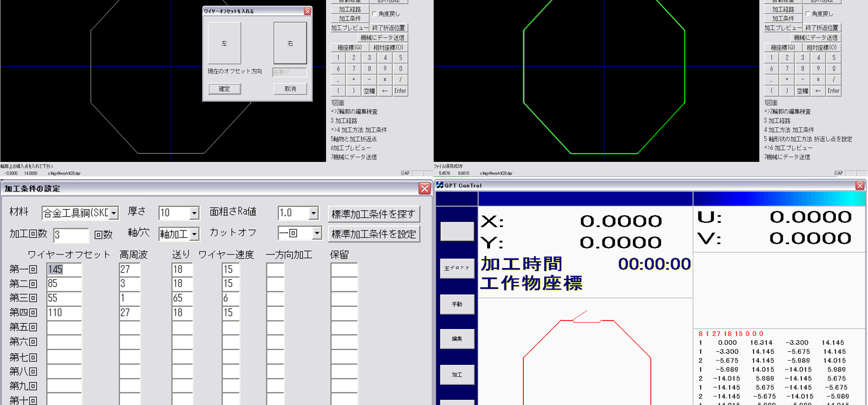
Task: Open the 材料 material dropdown
Action: (113, 213)
